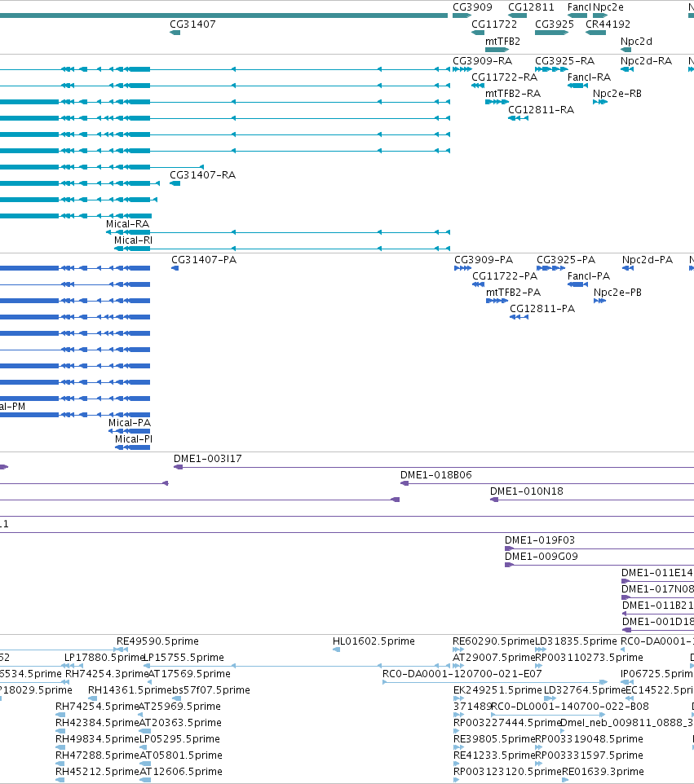Select the DME1-019F03 clone label

pos(540,540)
